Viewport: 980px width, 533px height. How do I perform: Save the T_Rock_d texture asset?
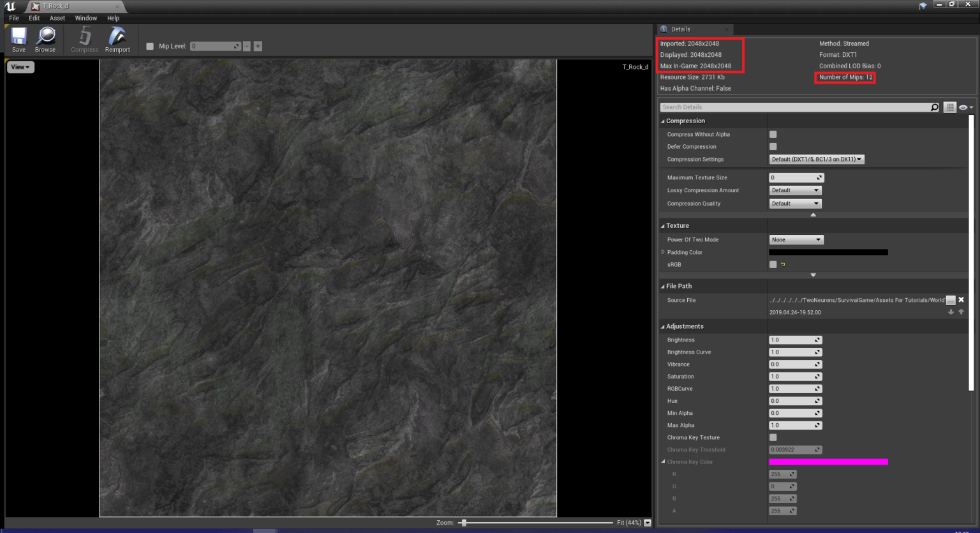pyautogui.click(x=19, y=40)
